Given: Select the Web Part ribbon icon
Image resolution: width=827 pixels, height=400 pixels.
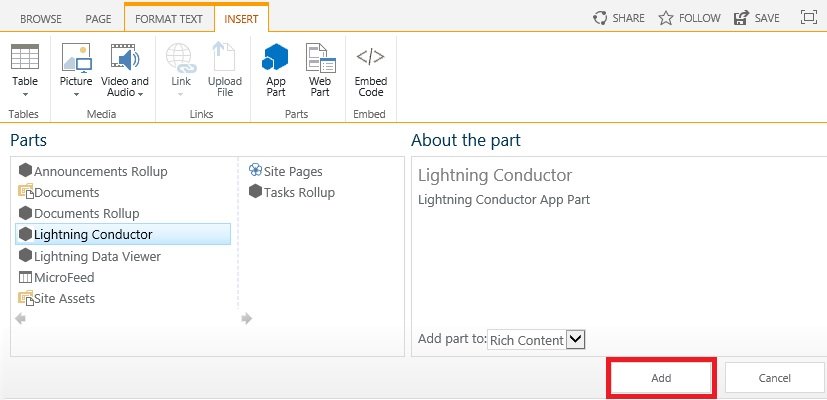Looking at the screenshot, I should click(x=320, y=58).
